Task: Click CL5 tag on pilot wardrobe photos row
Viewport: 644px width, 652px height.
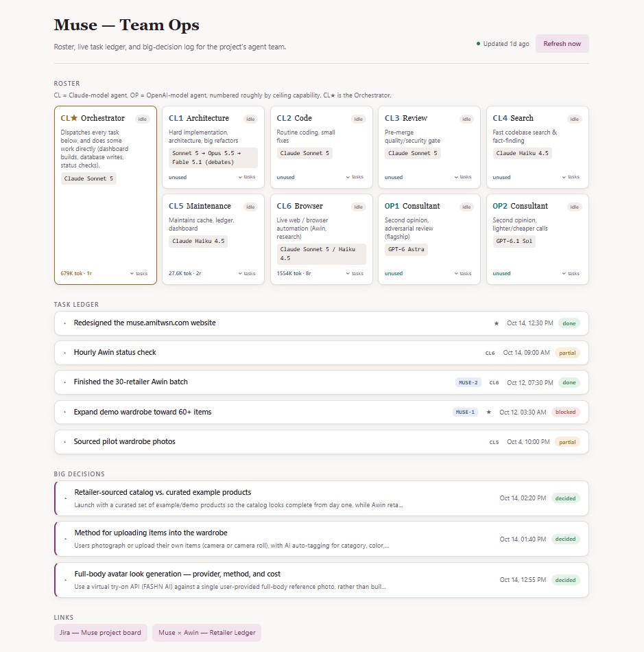Action: (x=494, y=442)
